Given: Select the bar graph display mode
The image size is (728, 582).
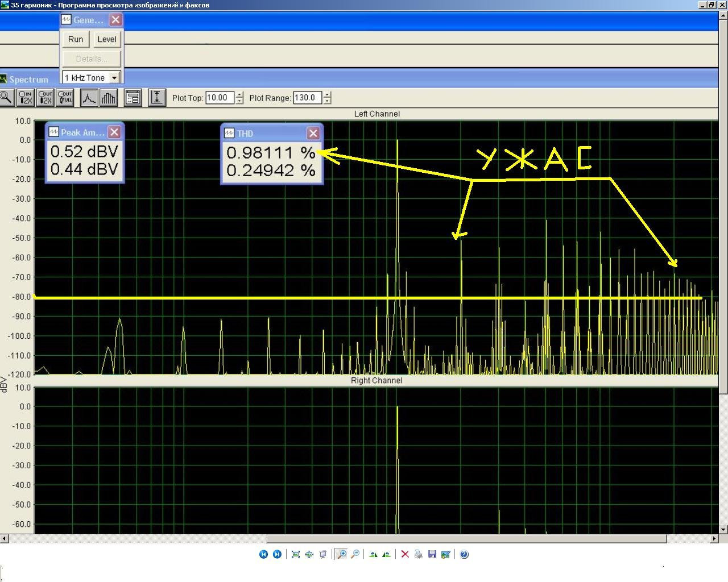Looking at the screenshot, I should point(109,98).
